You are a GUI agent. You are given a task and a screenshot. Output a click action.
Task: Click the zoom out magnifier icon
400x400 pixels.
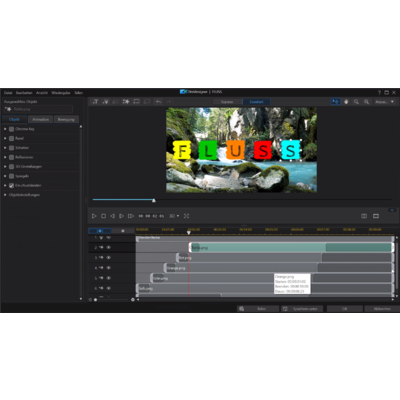tap(356, 102)
